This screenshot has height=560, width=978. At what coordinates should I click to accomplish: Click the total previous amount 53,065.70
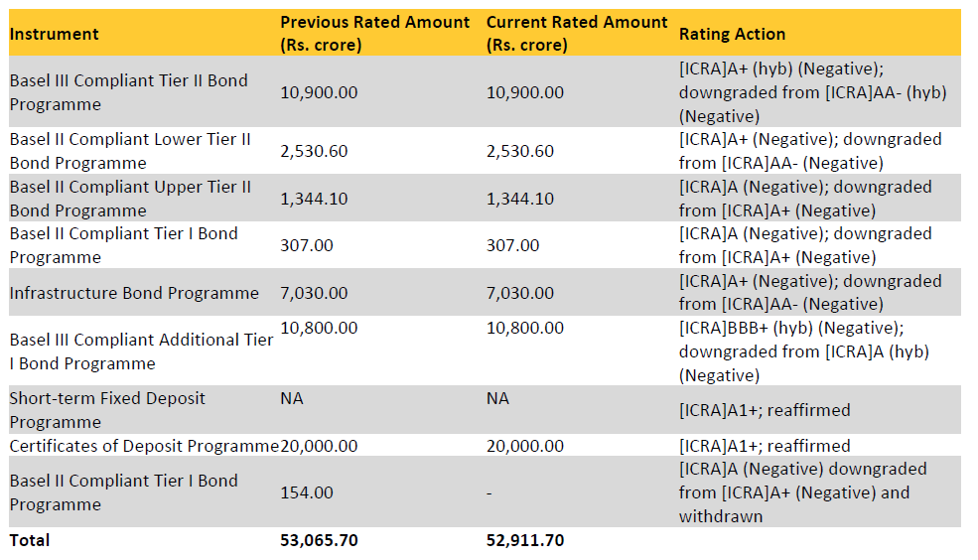tap(319, 541)
